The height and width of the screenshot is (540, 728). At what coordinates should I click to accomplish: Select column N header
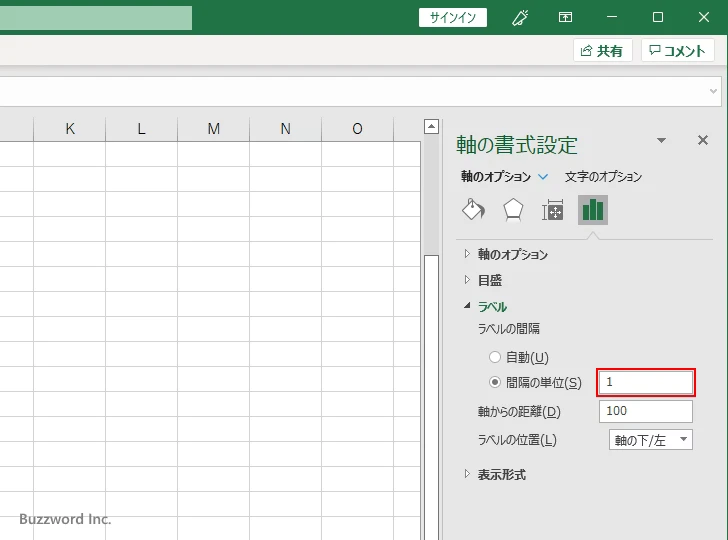tap(286, 129)
